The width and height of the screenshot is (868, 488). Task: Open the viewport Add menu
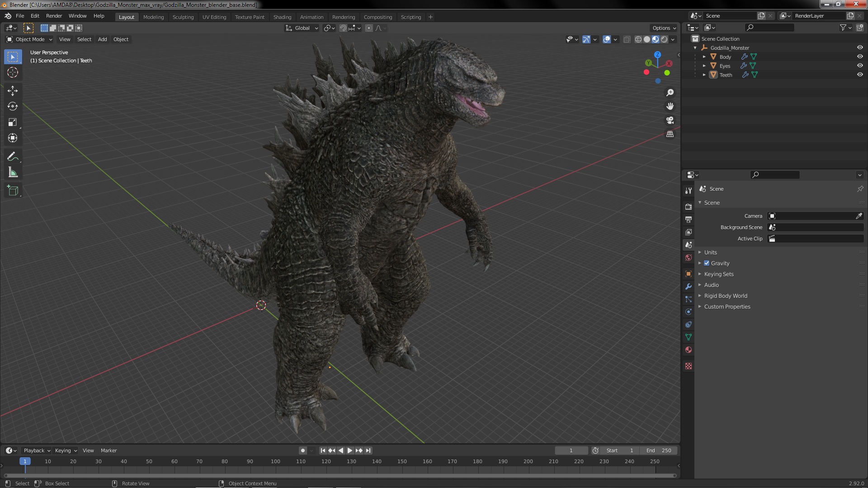click(x=103, y=39)
